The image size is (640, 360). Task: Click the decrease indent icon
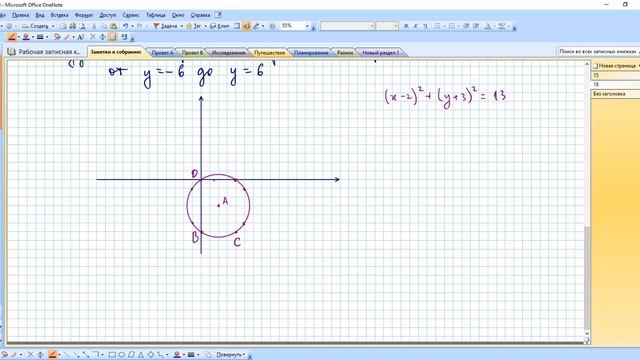coord(466,26)
